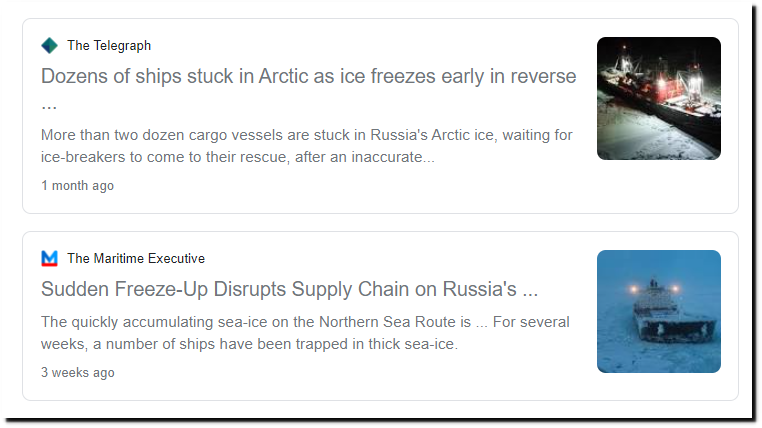Image resolution: width=762 pixels, height=428 pixels.
Task: Click the '1 month ago' timestamp
Action: point(77,186)
